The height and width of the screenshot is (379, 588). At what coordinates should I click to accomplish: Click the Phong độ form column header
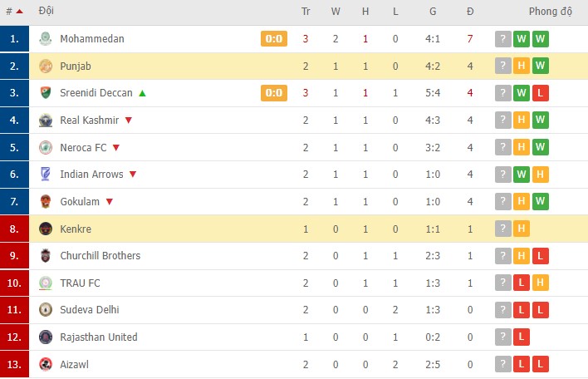551,12
